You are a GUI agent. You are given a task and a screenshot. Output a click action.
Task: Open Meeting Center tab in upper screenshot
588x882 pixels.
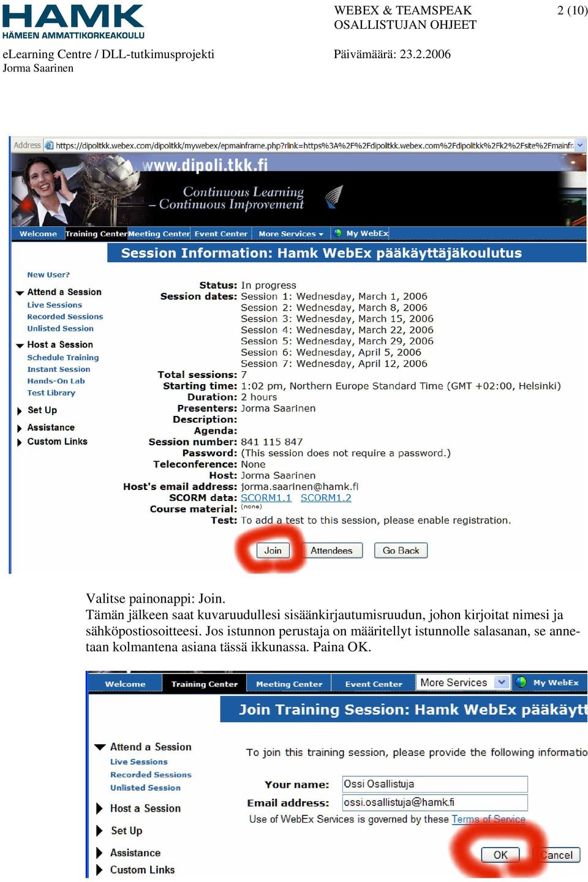tap(159, 233)
